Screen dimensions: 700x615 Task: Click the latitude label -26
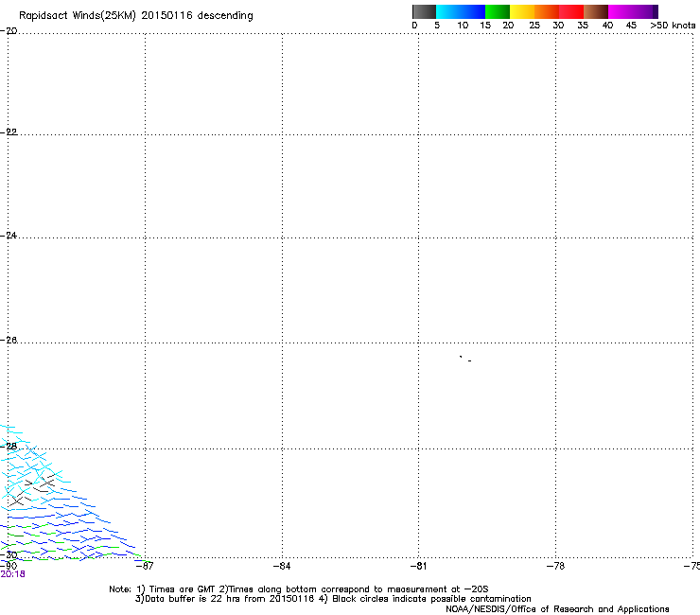[9, 341]
